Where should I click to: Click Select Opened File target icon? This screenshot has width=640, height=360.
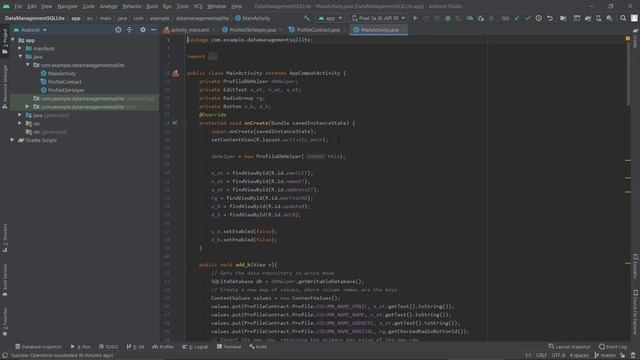(118, 30)
